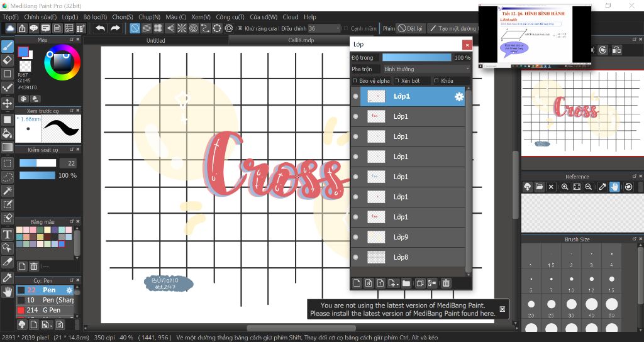The height and width of the screenshot is (342, 644).
Task: Open the Điều chỉnh value dropdown
Action: [x=324, y=28]
